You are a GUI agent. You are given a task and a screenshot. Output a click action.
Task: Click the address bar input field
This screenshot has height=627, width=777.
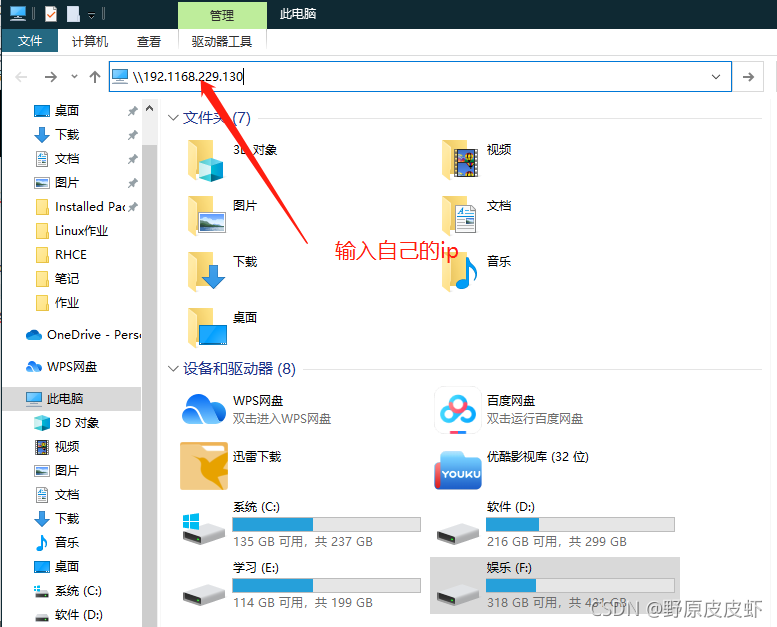[x=420, y=76]
